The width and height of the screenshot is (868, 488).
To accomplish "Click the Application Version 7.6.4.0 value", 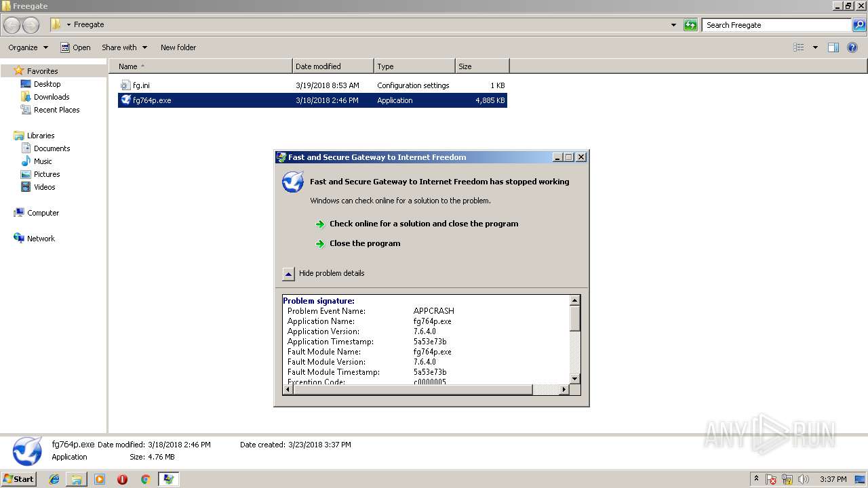I will coord(425,331).
